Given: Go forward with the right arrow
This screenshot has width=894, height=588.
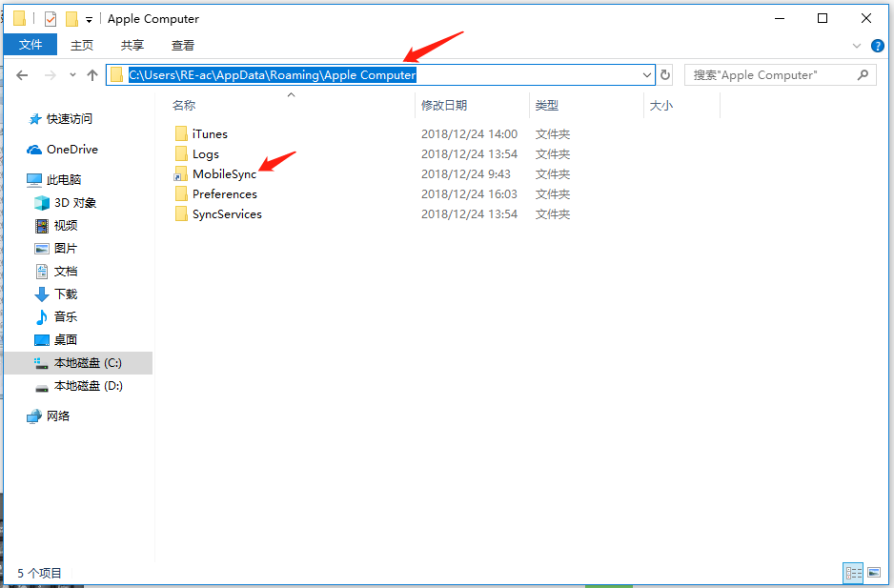Looking at the screenshot, I should [x=51, y=75].
